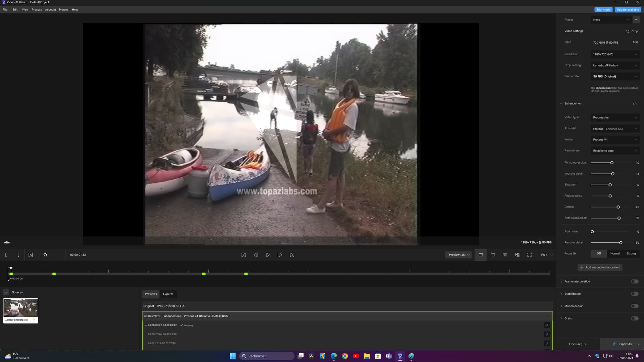Jump to the first frame

point(244,255)
